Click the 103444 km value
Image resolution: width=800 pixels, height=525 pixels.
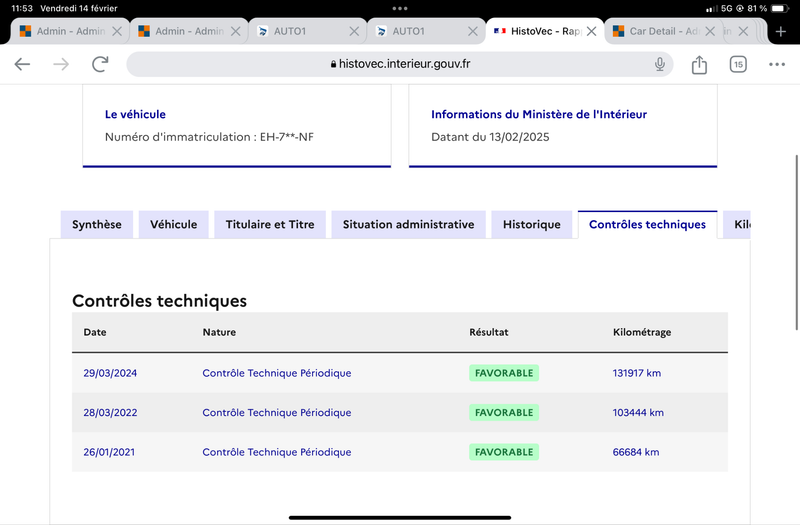[x=638, y=412]
